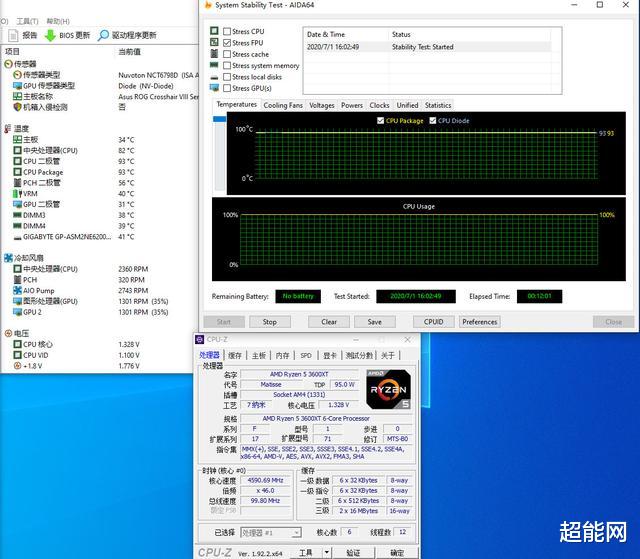Click the CPU-Z validate (验证) button
Viewport: 640px width, 559px height.
[x=353, y=553]
